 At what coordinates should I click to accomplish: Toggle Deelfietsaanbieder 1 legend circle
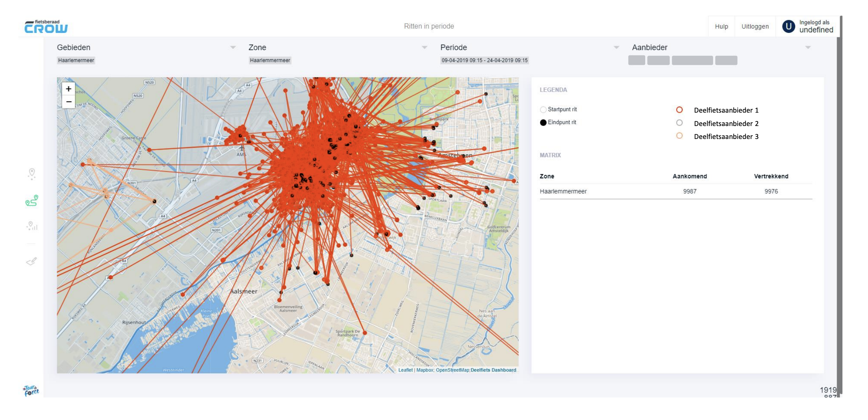click(x=679, y=110)
